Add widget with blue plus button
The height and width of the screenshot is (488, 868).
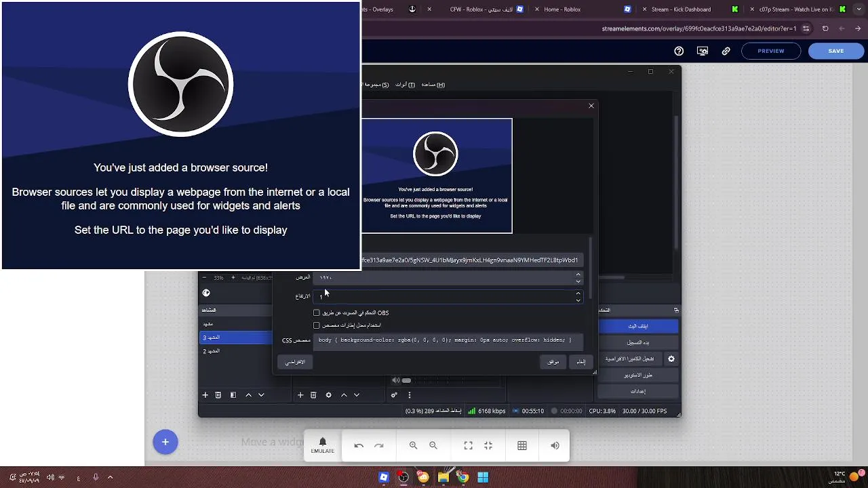[165, 442]
